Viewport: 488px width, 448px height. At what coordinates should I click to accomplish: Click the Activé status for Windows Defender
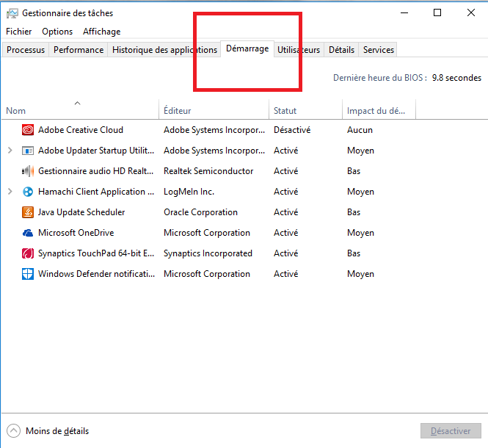click(285, 274)
